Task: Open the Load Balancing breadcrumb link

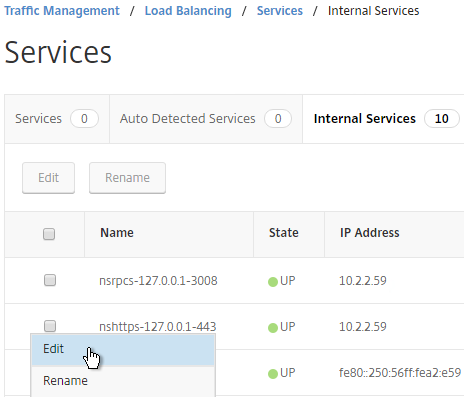Action: click(188, 11)
